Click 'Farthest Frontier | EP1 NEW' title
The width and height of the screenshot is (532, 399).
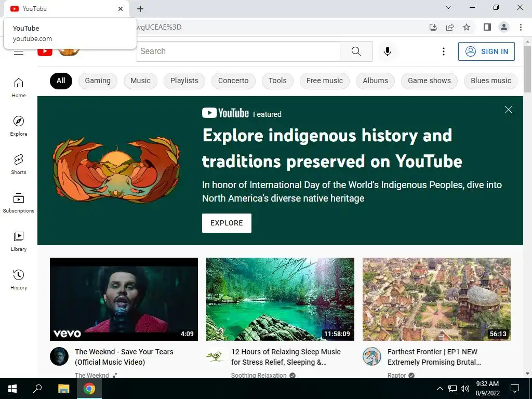[434, 357]
